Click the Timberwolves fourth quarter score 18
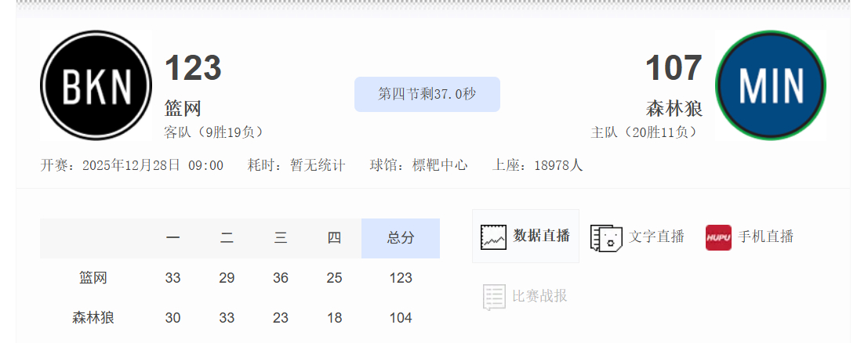The width and height of the screenshot is (868, 343). tap(334, 319)
